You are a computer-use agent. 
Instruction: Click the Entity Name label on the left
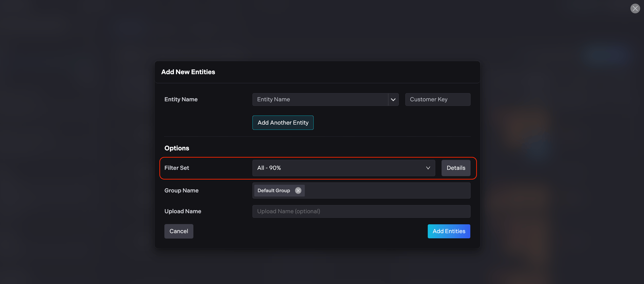click(181, 99)
